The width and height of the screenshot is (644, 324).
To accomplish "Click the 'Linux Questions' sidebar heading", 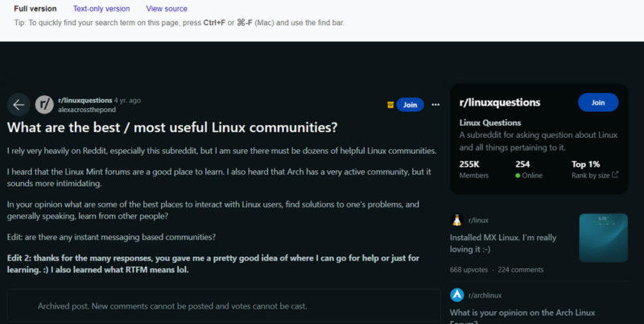I will point(490,123).
